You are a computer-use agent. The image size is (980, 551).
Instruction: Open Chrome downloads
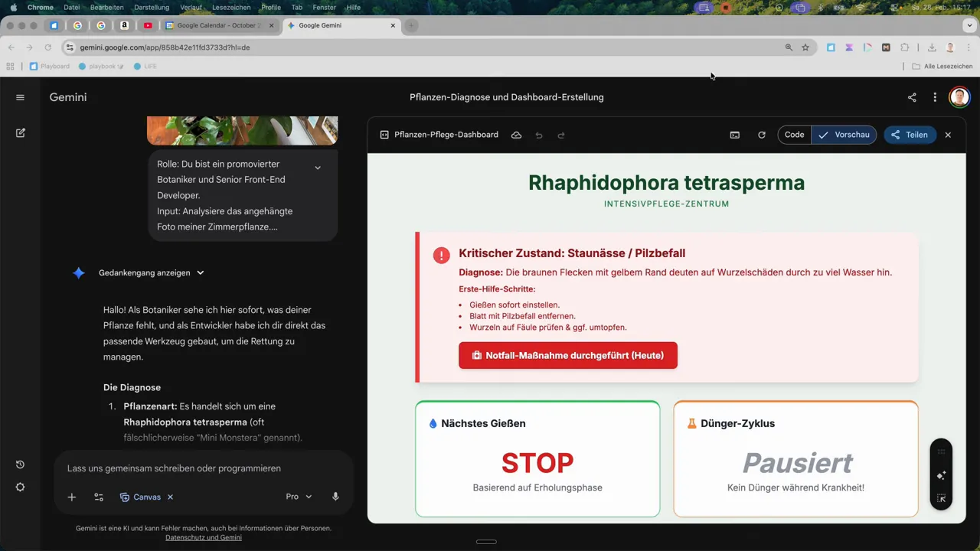[932, 47]
